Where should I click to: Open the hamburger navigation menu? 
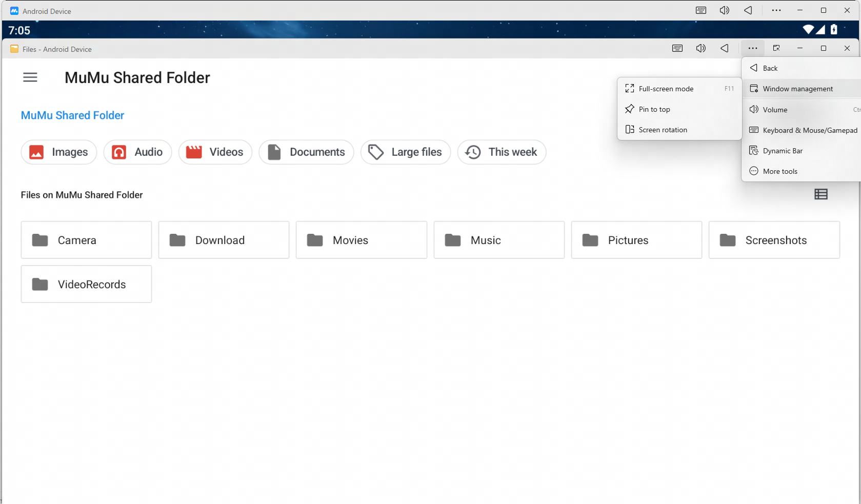click(x=30, y=77)
